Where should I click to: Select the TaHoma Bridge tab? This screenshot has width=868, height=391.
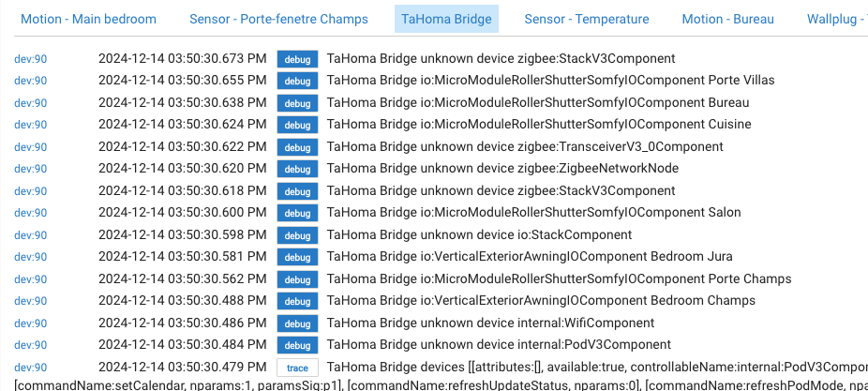point(446,19)
